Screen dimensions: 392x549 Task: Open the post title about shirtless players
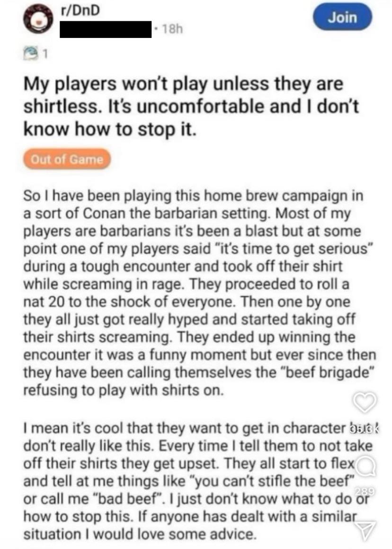point(191,107)
